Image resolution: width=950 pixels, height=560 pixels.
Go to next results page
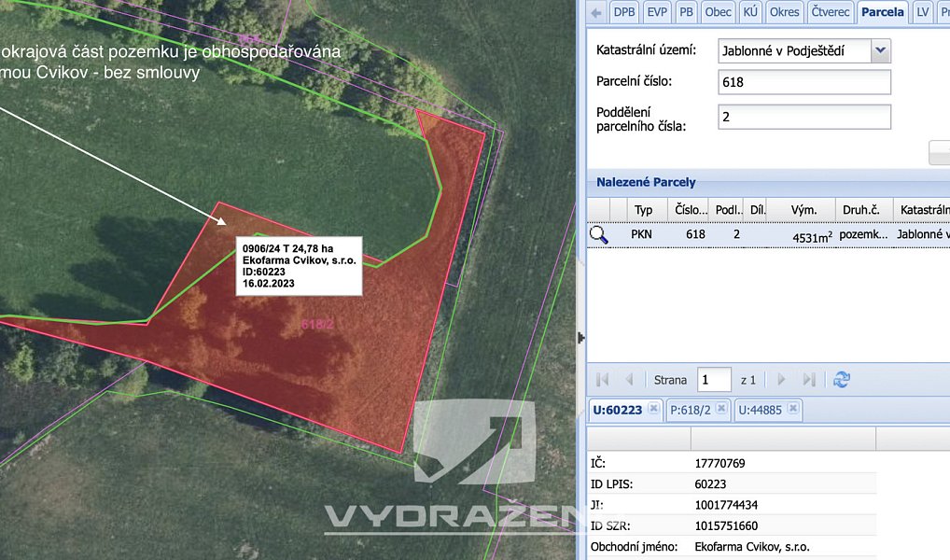pos(781,380)
